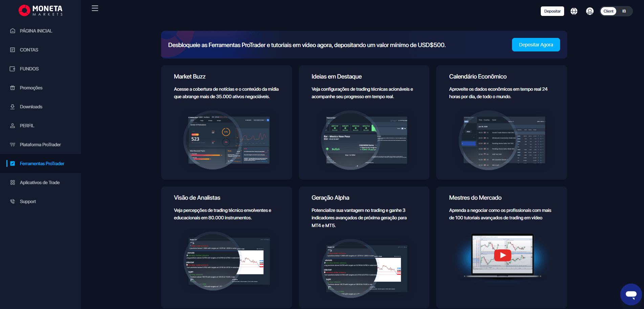
Task: Open the live chat bubble
Action: click(631, 294)
